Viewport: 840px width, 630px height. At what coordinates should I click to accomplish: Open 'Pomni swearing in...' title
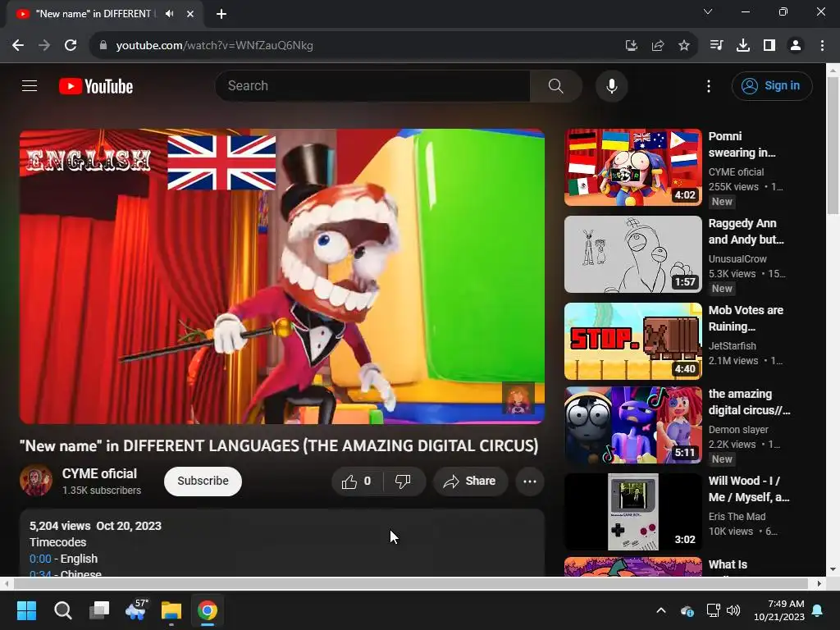pyautogui.click(x=742, y=144)
